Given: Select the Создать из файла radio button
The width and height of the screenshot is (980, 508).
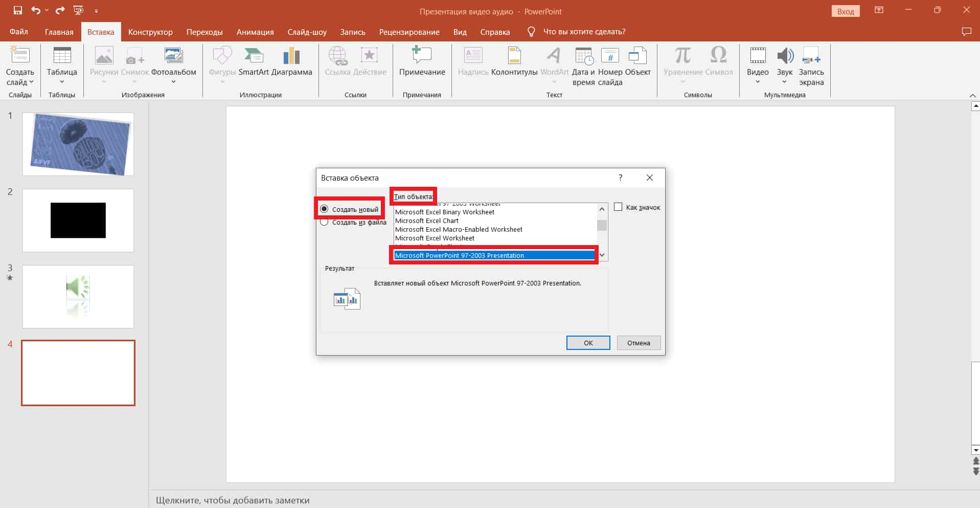Looking at the screenshot, I should pos(324,222).
